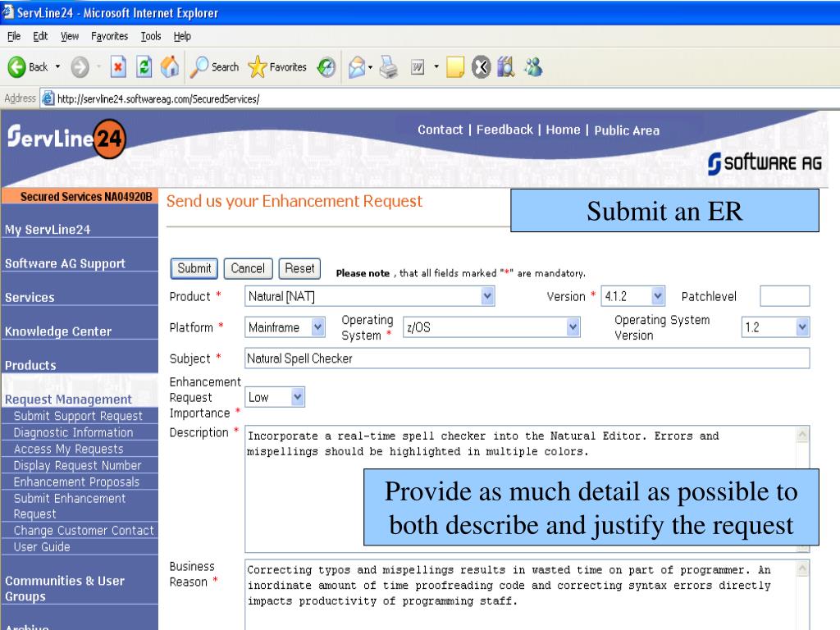Viewport: 840px width, 630px height.
Task: Open the Platform dropdown showing Mainframe
Action: coord(285,327)
